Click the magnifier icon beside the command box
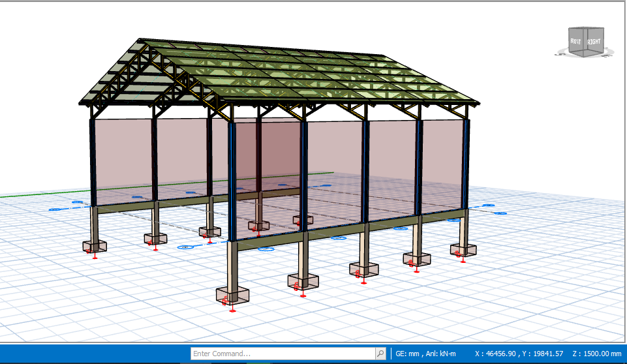 pos(380,354)
